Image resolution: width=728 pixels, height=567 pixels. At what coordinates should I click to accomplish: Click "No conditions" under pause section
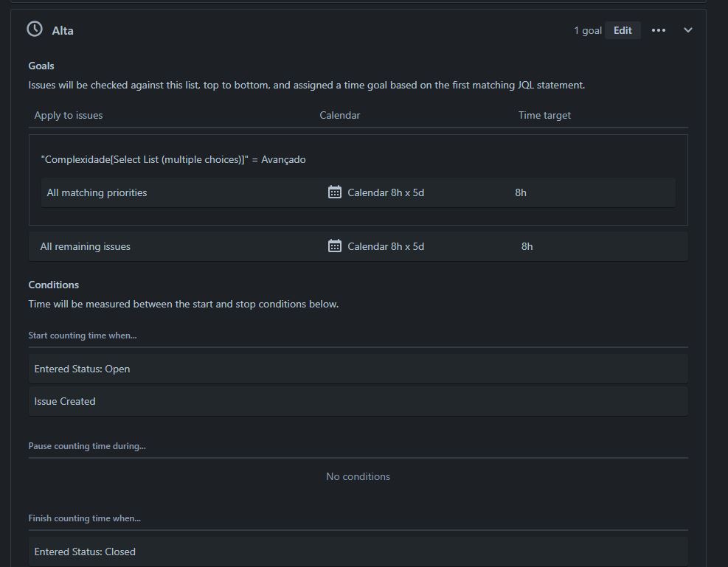pos(358,476)
